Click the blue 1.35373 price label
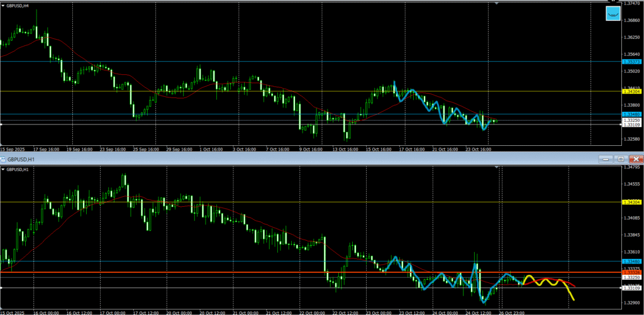This screenshot has height=315, width=644. pos(631,62)
